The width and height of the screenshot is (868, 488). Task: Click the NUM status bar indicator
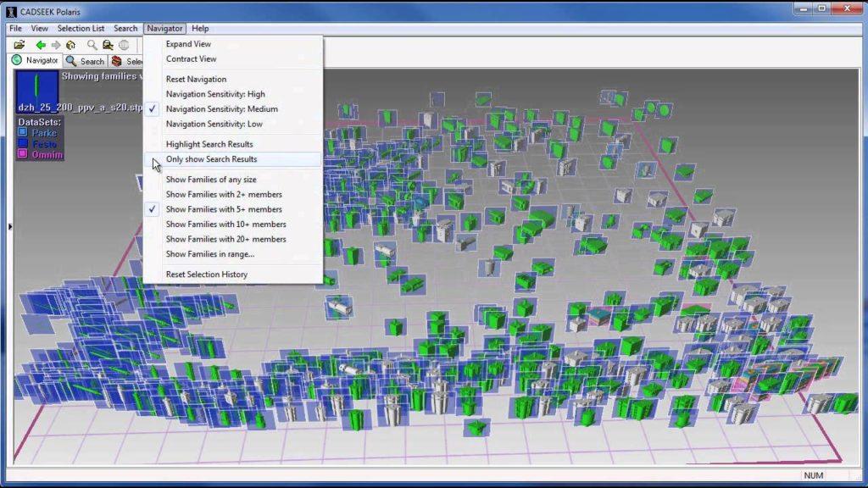click(813, 475)
